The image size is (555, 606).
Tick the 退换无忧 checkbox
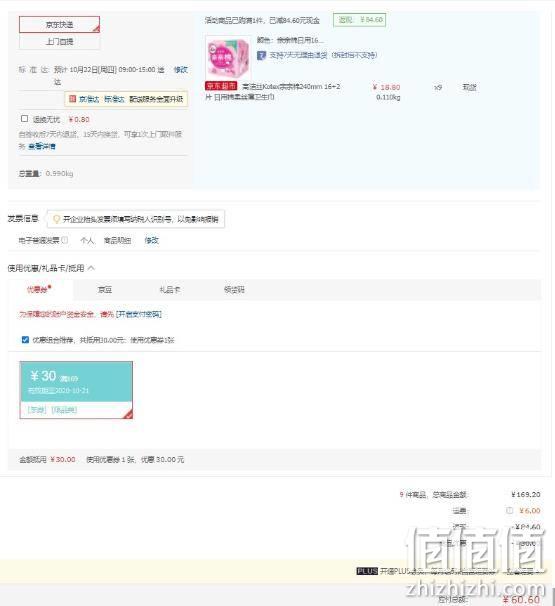coord(24,119)
